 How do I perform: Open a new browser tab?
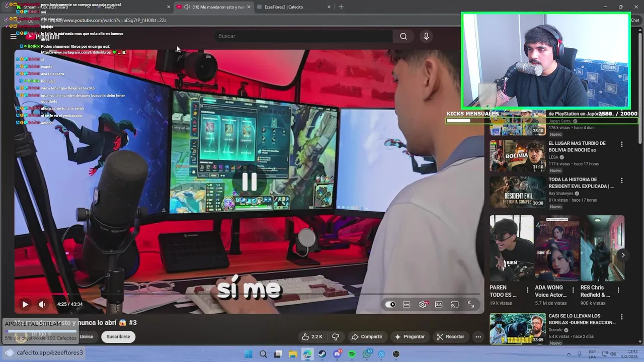tap(341, 7)
